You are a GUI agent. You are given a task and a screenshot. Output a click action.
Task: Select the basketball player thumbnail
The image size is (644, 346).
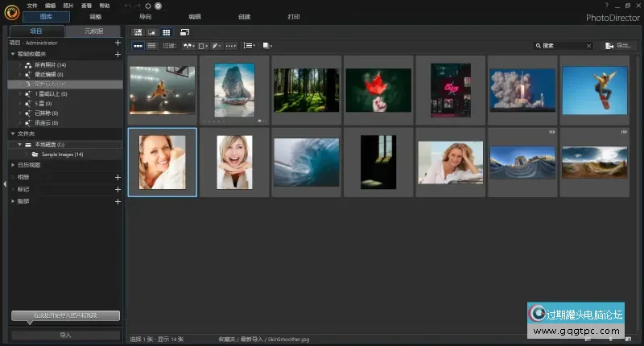163,90
